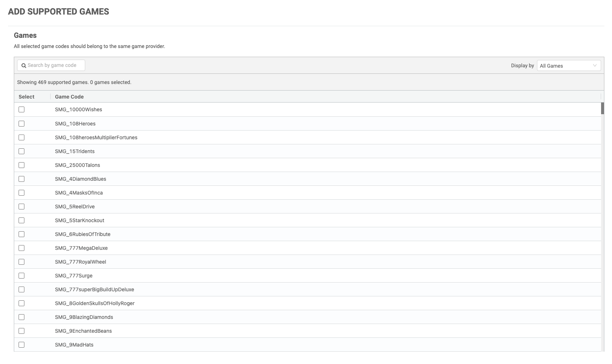Select the SMG_5ReelDrive checkbox
612x364 pixels.
tap(21, 207)
